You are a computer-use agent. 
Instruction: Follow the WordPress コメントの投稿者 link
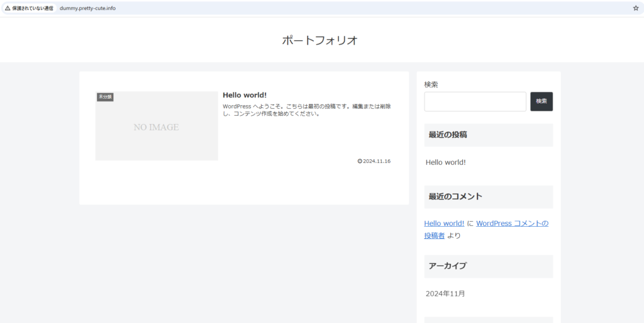coord(512,224)
